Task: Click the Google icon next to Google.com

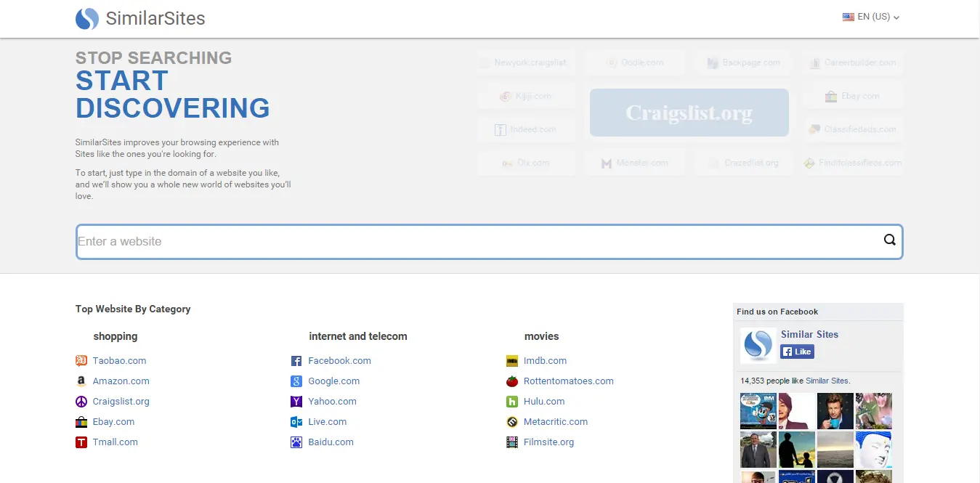Action: tap(296, 381)
